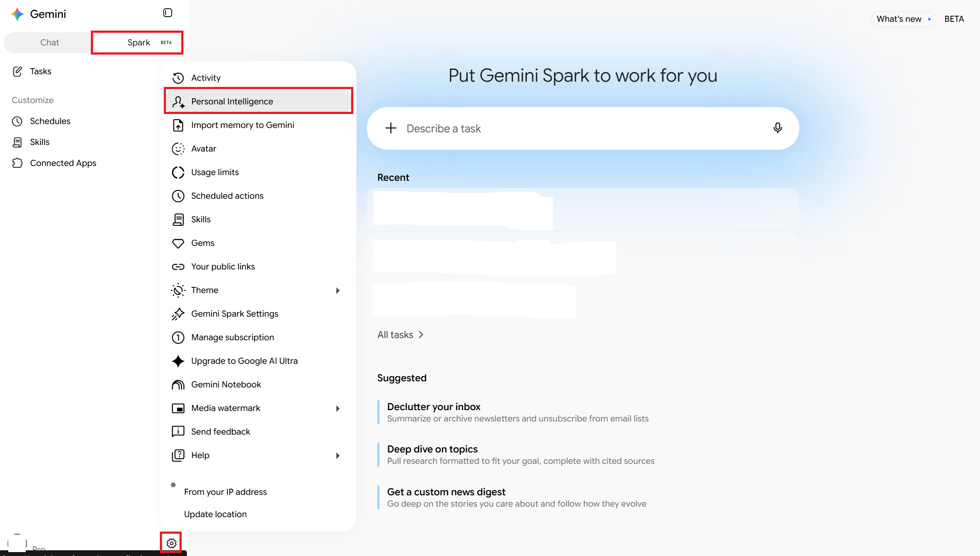The width and height of the screenshot is (980, 556).
Task: Open the settings gear icon
Action: [171, 543]
